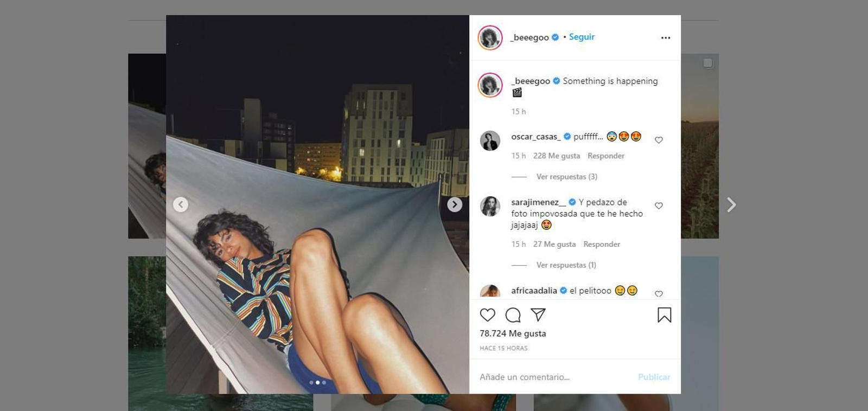Share post via paper plane icon
Viewport: 868px width, 411px height.
pyautogui.click(x=538, y=314)
